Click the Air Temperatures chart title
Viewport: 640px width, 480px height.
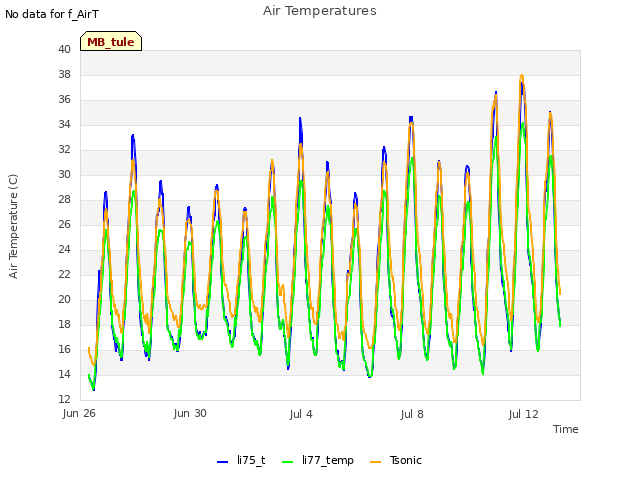tap(320, 11)
